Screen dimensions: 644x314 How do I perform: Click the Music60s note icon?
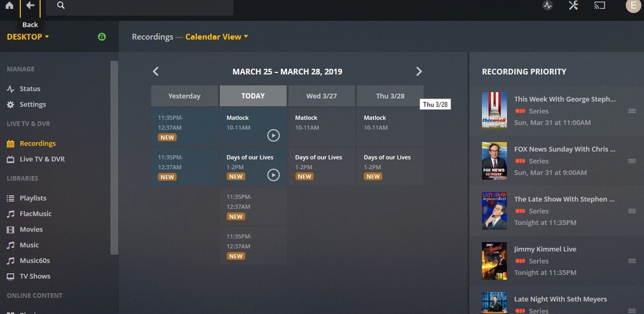pos(10,261)
